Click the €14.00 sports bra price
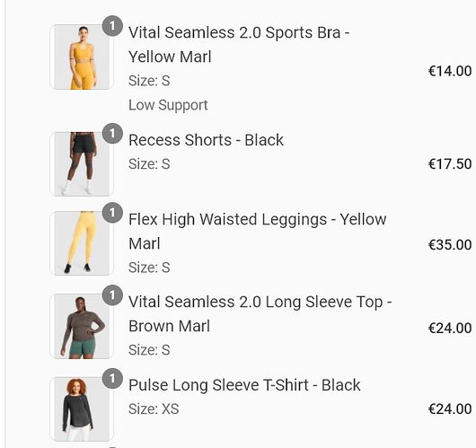Image resolution: width=476 pixels, height=448 pixels. coord(450,71)
